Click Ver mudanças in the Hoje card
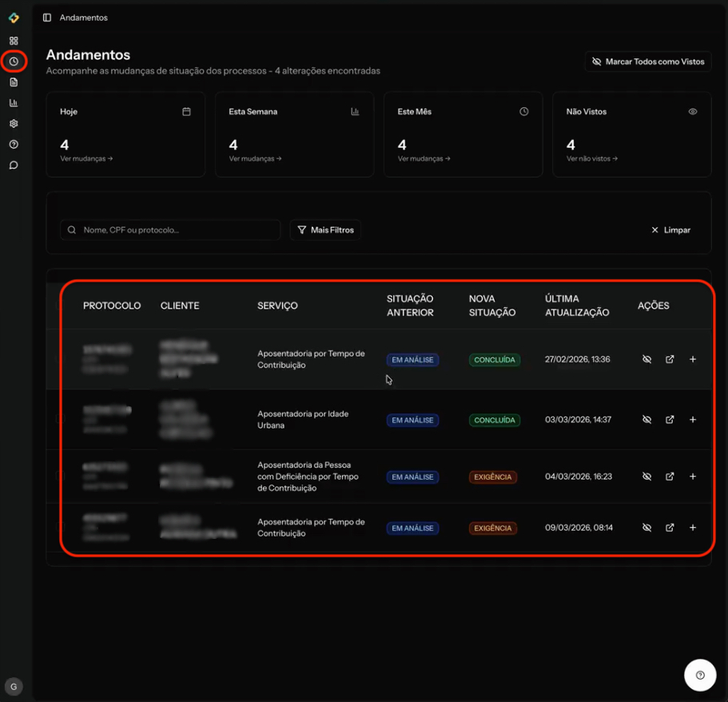This screenshot has width=728, height=702. click(x=86, y=159)
